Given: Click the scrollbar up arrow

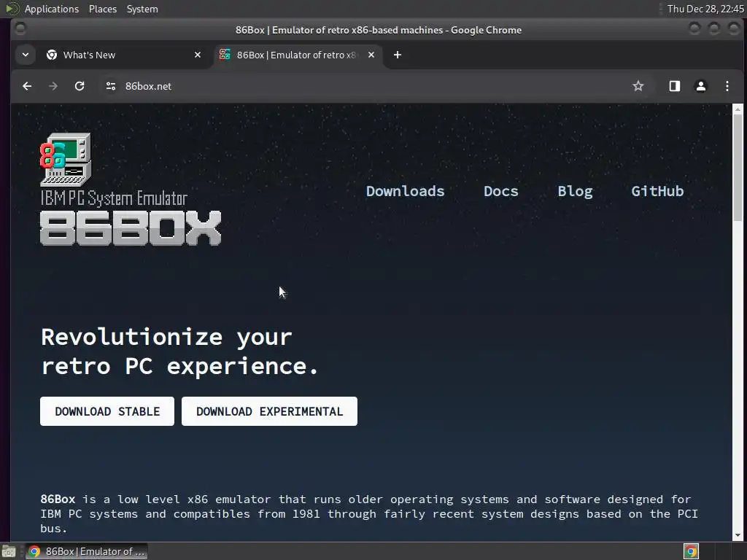Looking at the screenshot, I should tap(738, 109).
